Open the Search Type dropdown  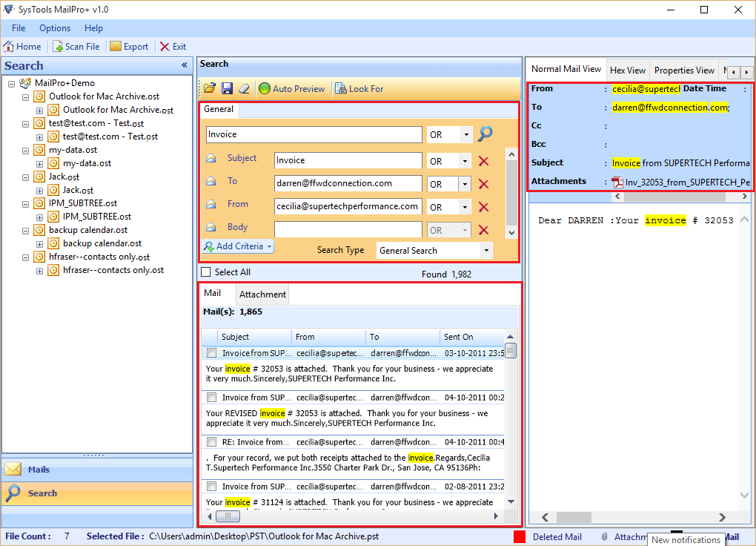(x=486, y=251)
